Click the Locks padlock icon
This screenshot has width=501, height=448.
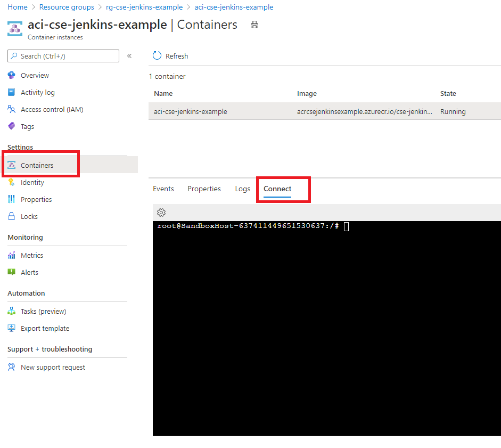(12, 216)
